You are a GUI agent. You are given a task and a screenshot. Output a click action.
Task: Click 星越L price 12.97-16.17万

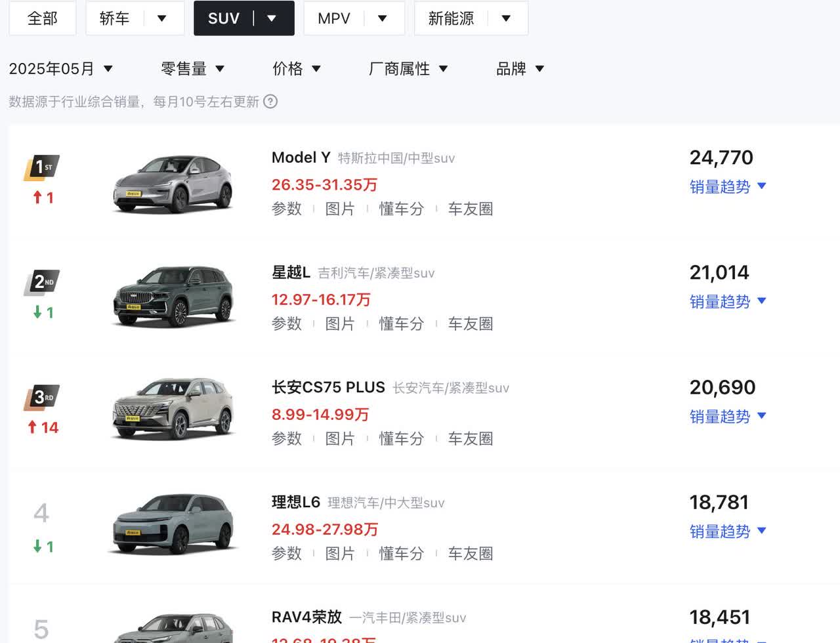coord(321,300)
